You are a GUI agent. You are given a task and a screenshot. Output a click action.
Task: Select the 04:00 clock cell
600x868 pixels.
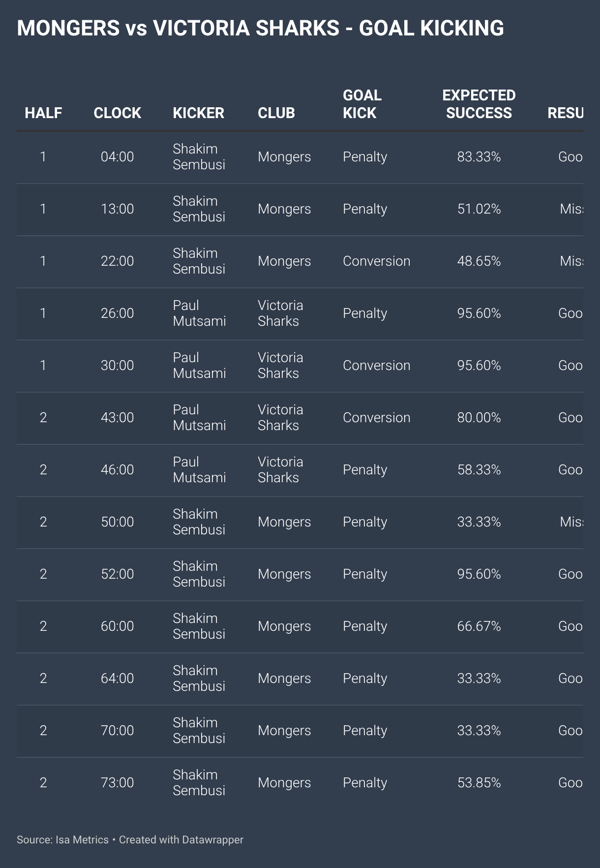(x=117, y=157)
